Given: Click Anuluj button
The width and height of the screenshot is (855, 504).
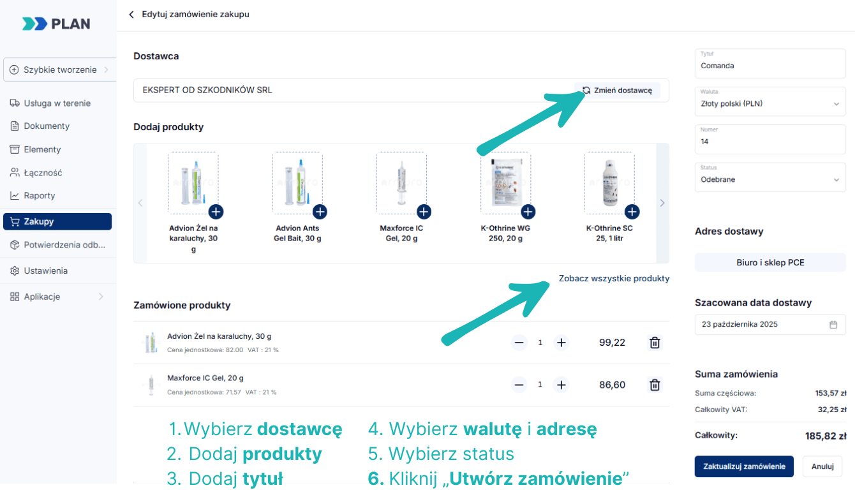Looking at the screenshot, I should 822,466.
